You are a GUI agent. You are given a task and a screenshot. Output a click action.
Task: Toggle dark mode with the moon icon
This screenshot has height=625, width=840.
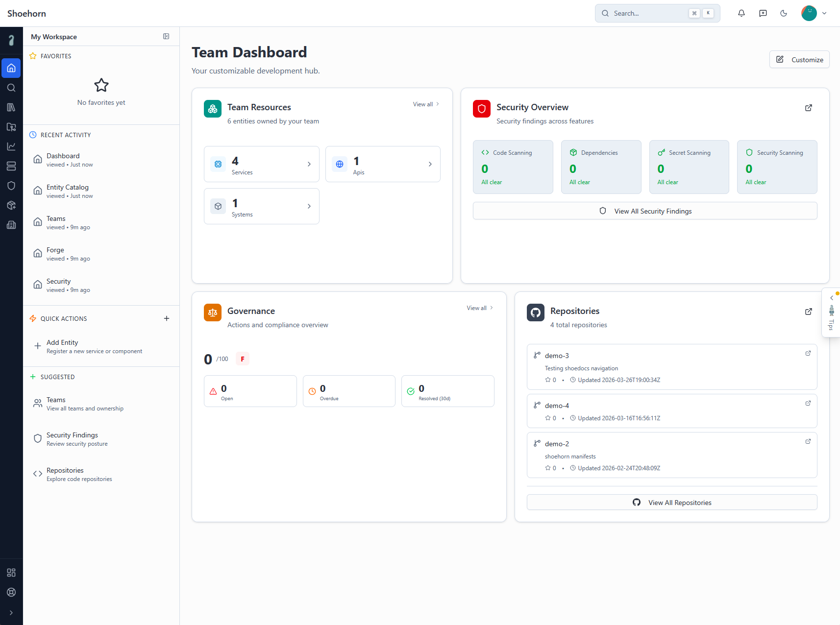pyautogui.click(x=783, y=13)
